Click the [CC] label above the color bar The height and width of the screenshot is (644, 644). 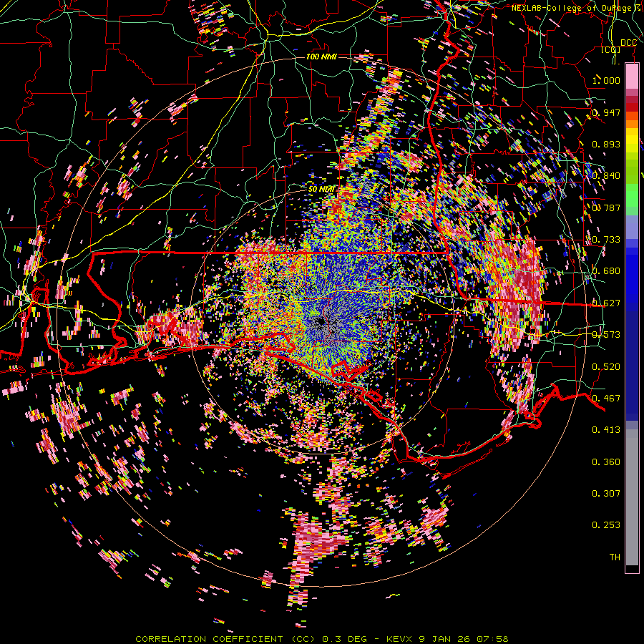[610, 50]
